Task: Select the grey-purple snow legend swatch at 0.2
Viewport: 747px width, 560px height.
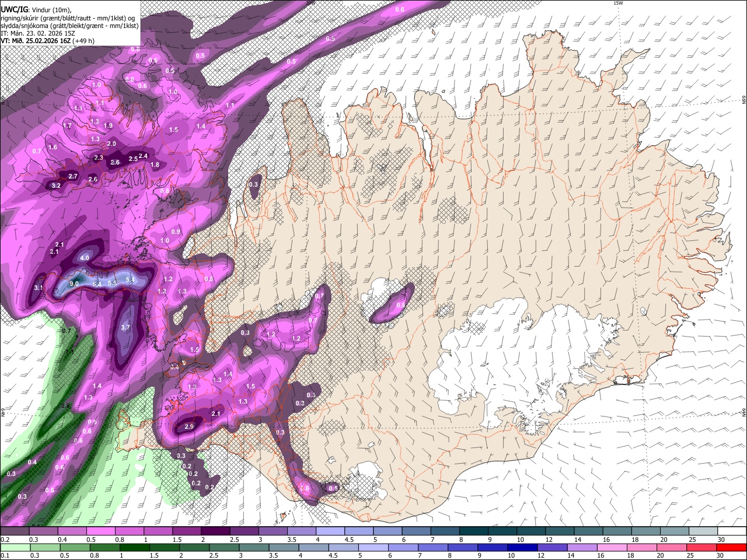Action: pos(15,531)
